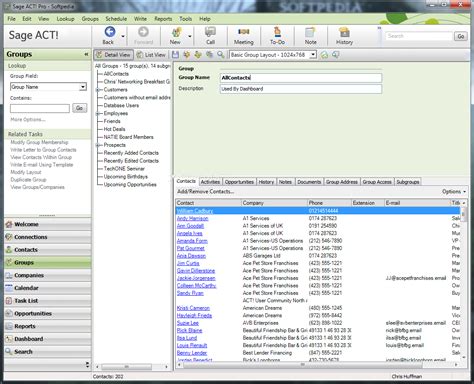Collapse the Groups side panel with chevrons
This screenshot has height=384, width=474.
[86, 54]
